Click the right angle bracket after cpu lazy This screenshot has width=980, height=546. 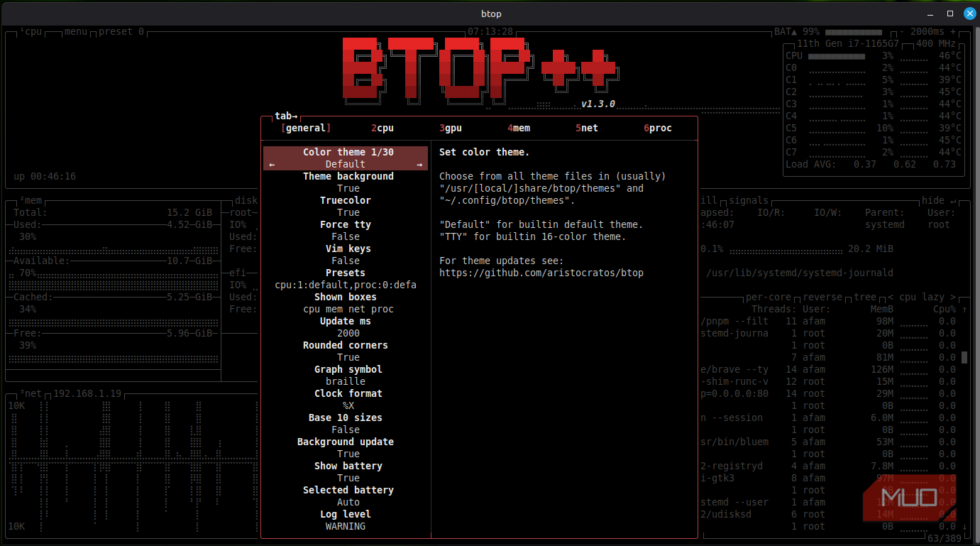pyautogui.click(x=953, y=297)
